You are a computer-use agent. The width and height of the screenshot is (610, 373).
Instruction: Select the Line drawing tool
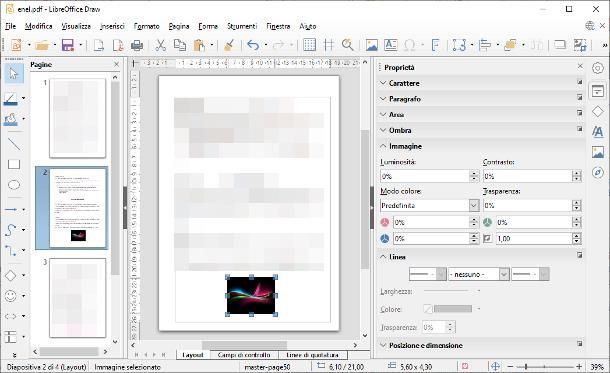tap(14, 144)
